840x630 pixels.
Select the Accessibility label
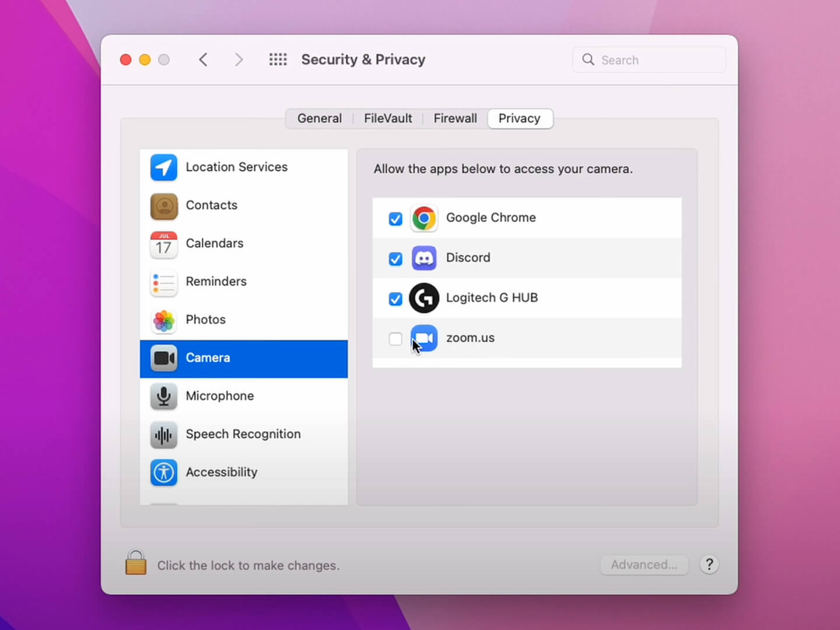221,472
